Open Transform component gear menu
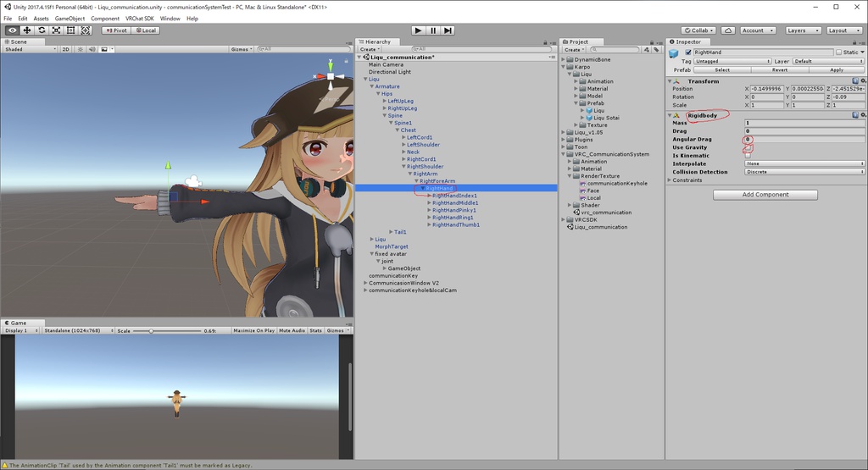868x470 pixels. [863, 80]
